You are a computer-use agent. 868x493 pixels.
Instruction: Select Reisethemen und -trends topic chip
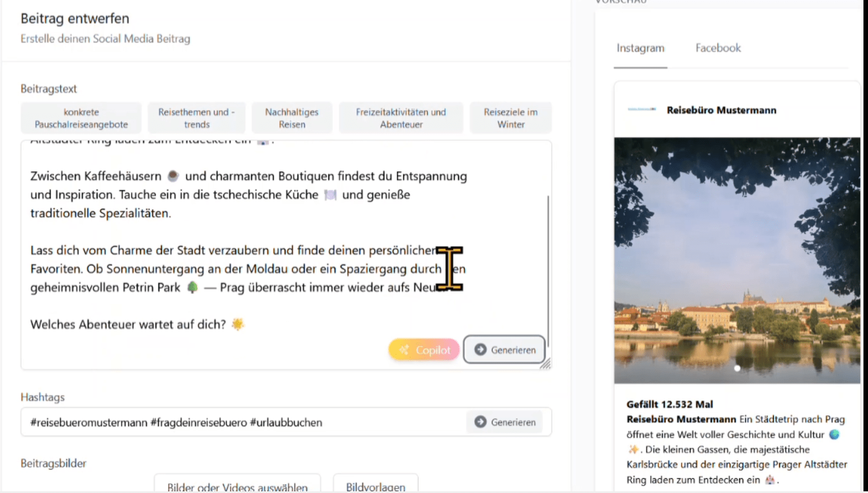pyautogui.click(x=196, y=118)
